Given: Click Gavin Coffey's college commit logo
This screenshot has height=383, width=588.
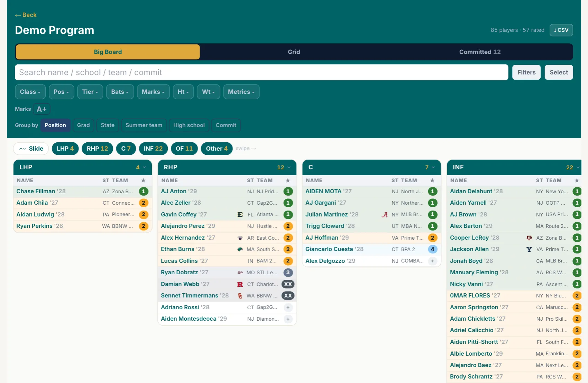Looking at the screenshot, I should [240, 215].
